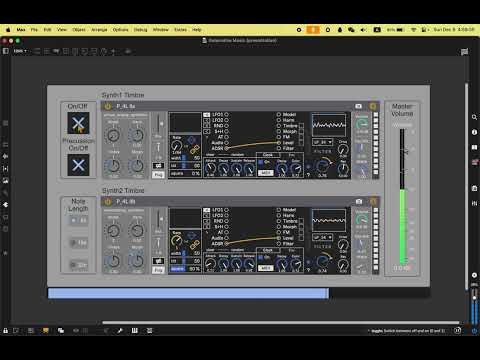This screenshot has height=360, width=480.
Task: Select LFO1 source in Synth1 modulation matrix
Action: pyautogui.click(x=226, y=114)
